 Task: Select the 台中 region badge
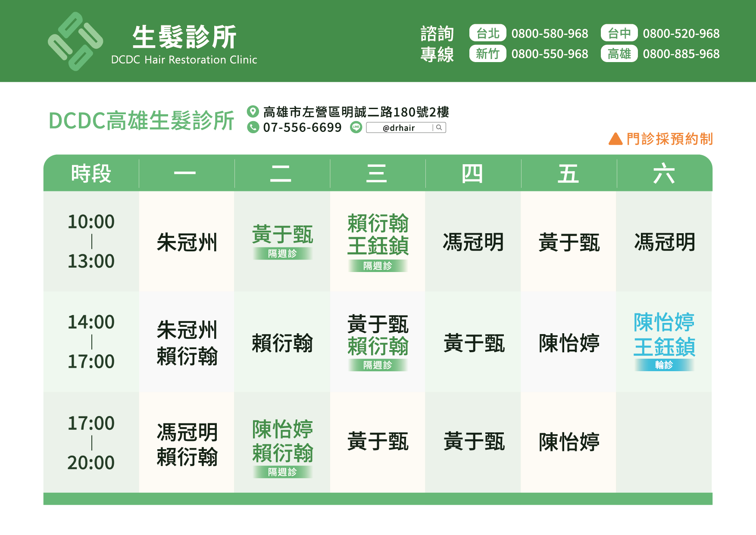pos(619,33)
